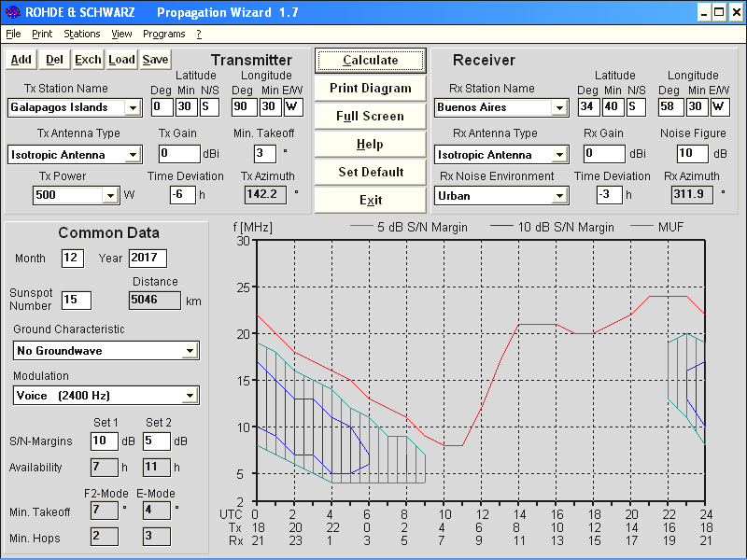The width and height of the screenshot is (747, 560).
Task: Open the Stations menu
Action: coord(82,34)
